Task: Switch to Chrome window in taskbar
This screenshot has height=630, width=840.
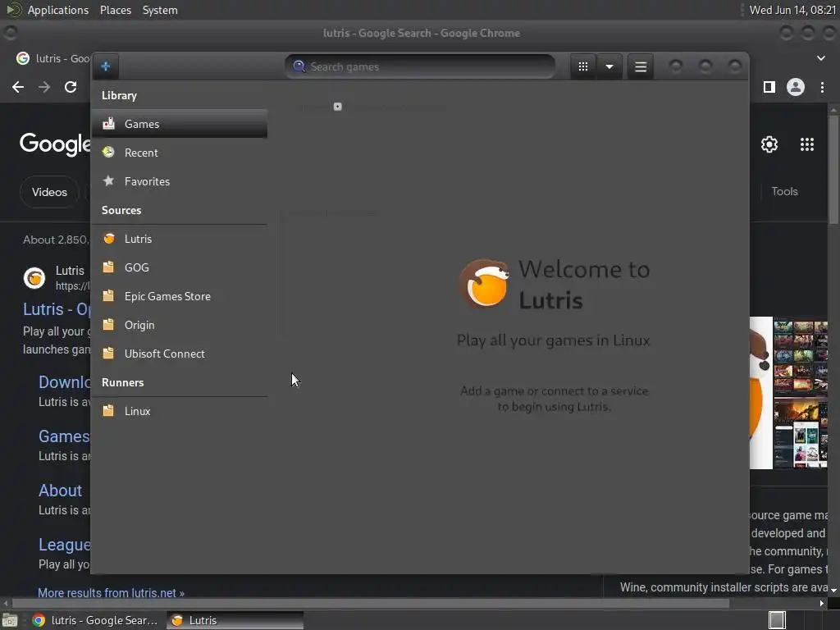Action: (95, 620)
